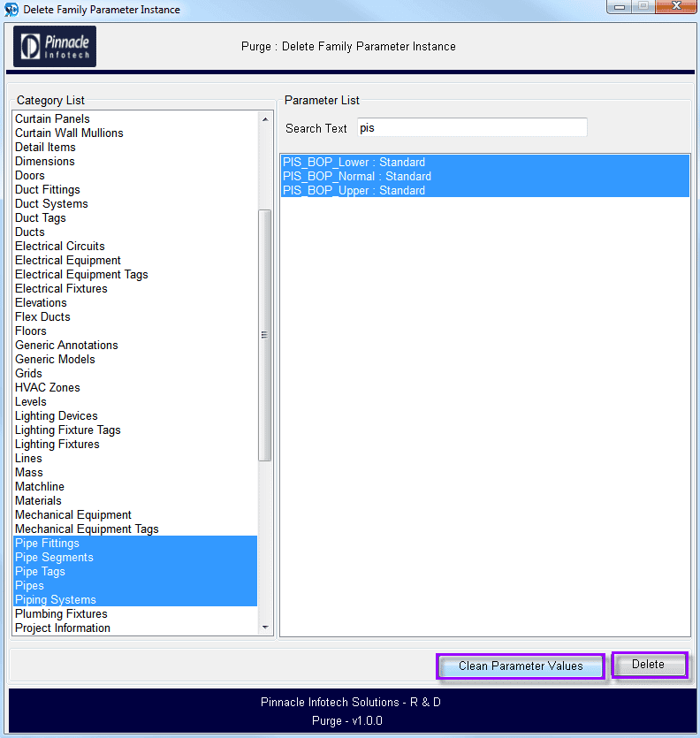
Task: Select Levels category
Action: tap(135, 401)
